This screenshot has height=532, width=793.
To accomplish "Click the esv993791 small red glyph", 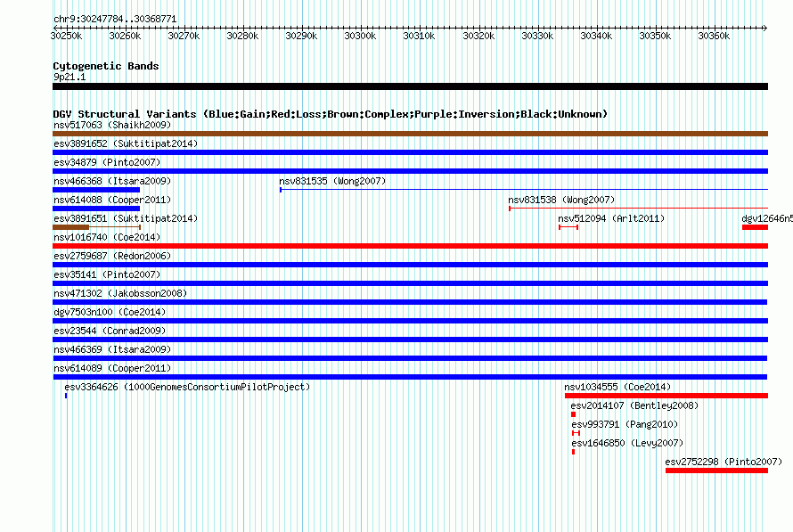I will pos(576,433).
